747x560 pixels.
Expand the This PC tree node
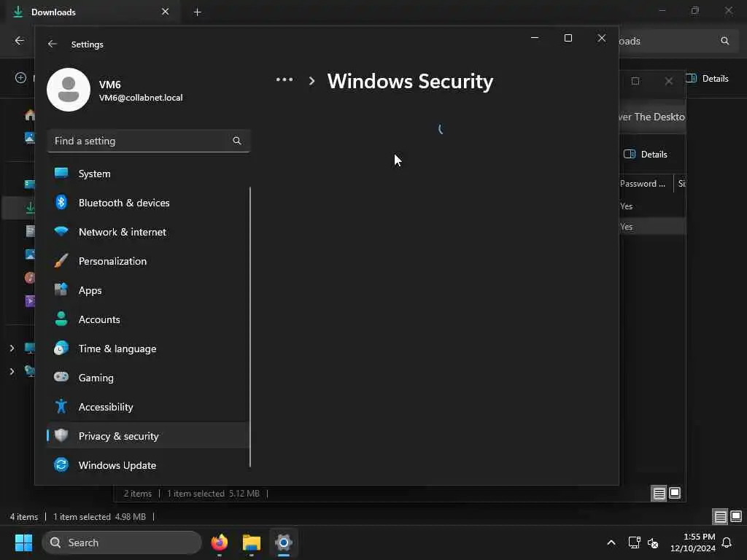click(x=12, y=348)
